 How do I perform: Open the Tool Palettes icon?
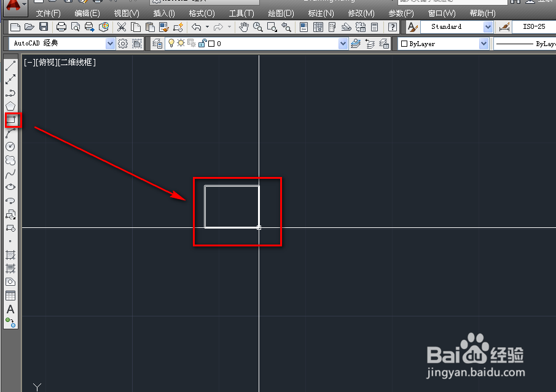point(332,27)
